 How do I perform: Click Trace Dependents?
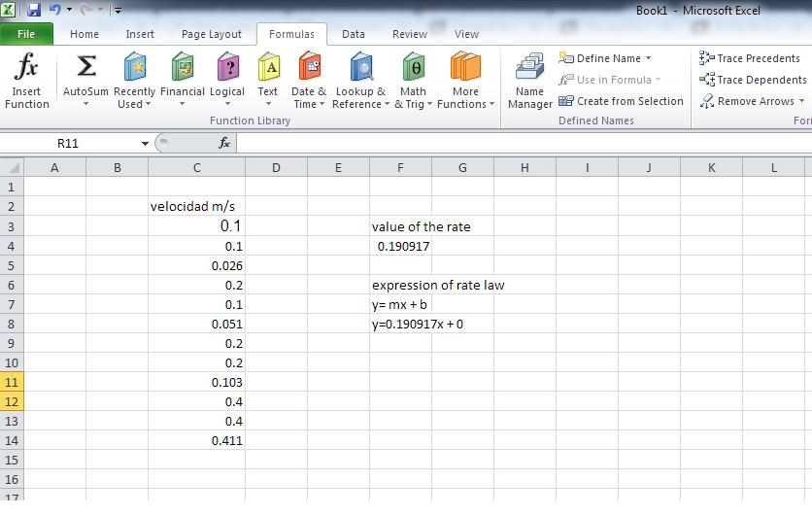tap(753, 80)
